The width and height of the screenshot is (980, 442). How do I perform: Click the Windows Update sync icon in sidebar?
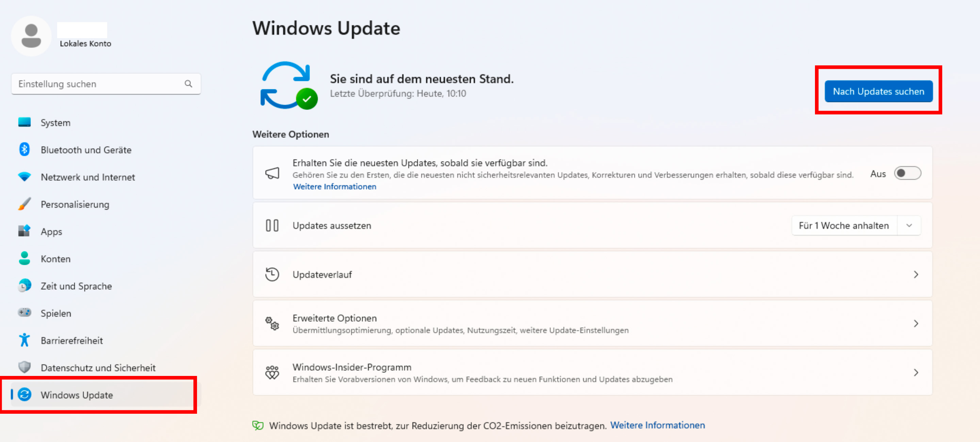click(x=24, y=395)
